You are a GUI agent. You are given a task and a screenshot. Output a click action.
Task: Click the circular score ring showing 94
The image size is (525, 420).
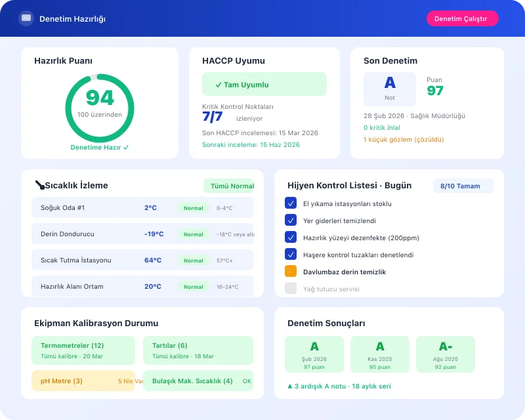(100, 107)
